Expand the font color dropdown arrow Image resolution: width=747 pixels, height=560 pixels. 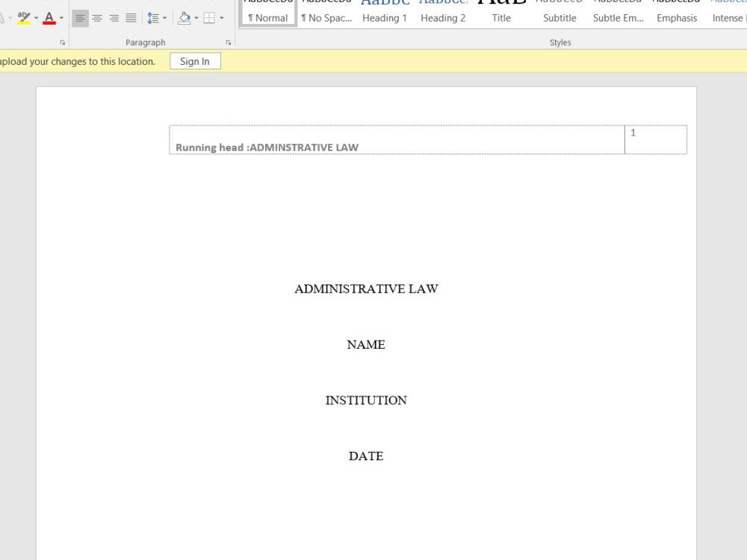pyautogui.click(x=61, y=18)
